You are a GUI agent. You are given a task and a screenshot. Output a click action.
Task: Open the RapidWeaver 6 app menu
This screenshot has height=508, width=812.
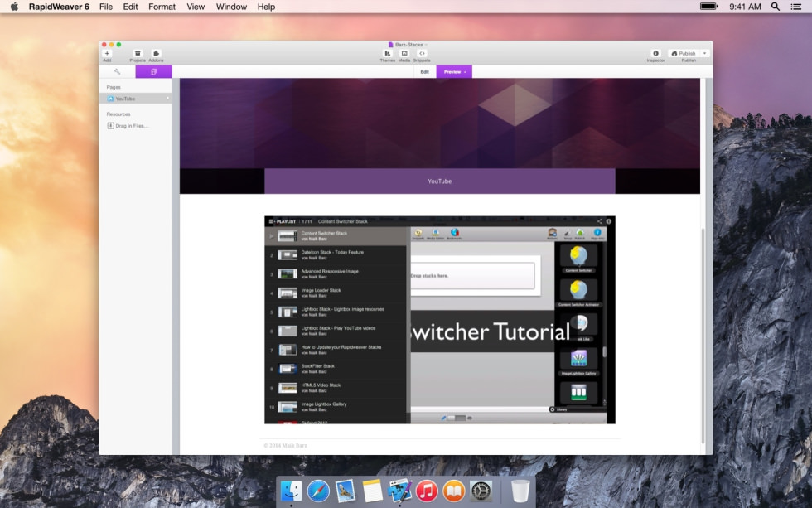tap(59, 7)
